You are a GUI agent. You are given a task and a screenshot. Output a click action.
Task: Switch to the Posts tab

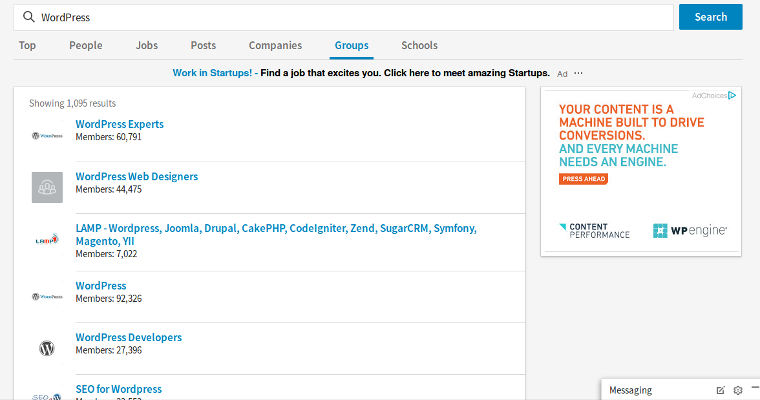pyautogui.click(x=203, y=45)
